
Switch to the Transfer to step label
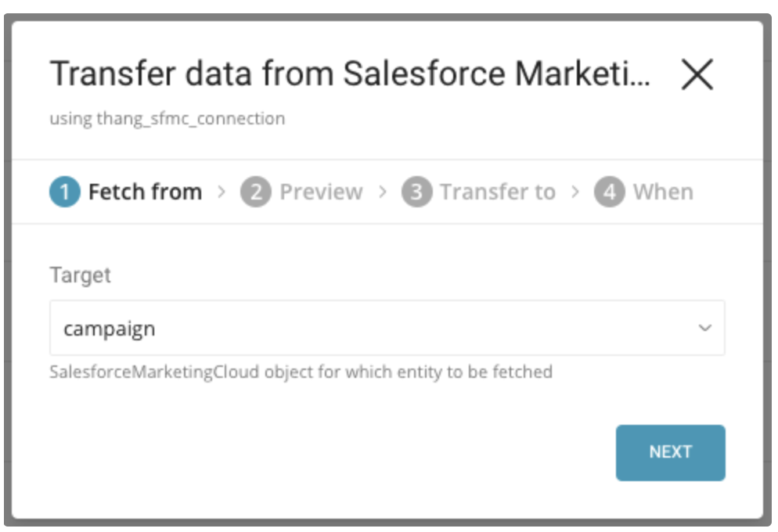(x=497, y=192)
